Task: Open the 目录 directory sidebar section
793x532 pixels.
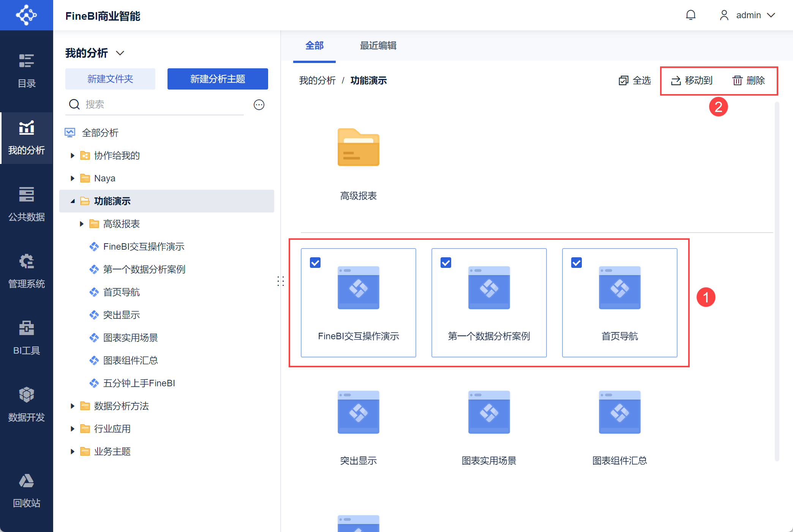Action: tap(27, 71)
